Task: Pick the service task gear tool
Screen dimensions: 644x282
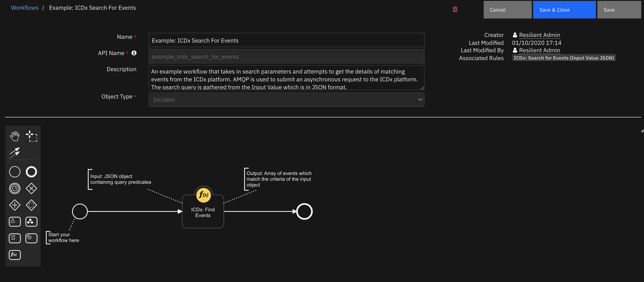Action: tap(31, 238)
